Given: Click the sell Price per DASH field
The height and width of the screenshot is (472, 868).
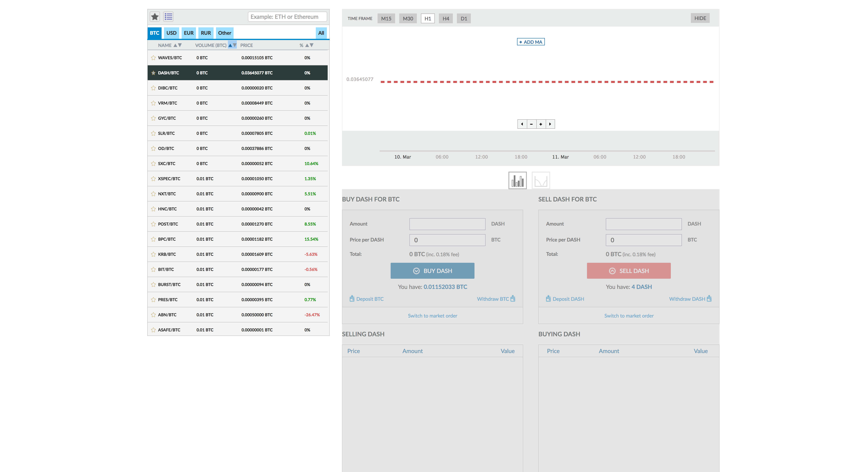Looking at the screenshot, I should pyautogui.click(x=644, y=240).
